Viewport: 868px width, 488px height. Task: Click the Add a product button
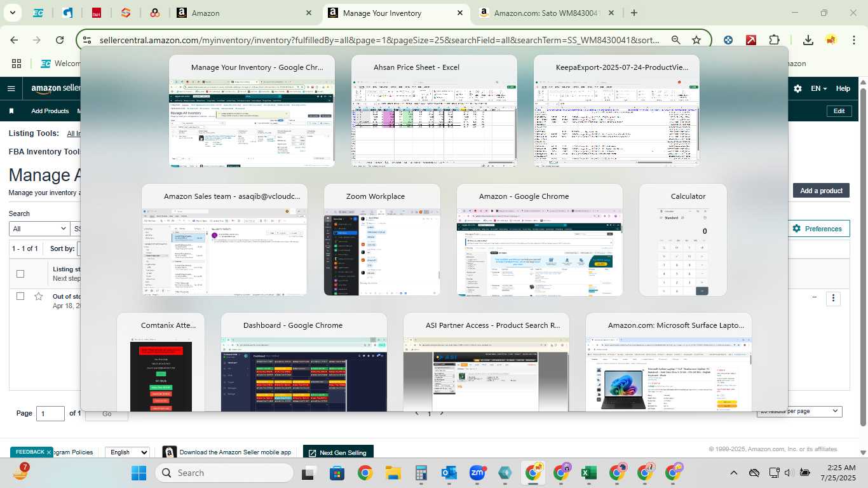coord(821,191)
